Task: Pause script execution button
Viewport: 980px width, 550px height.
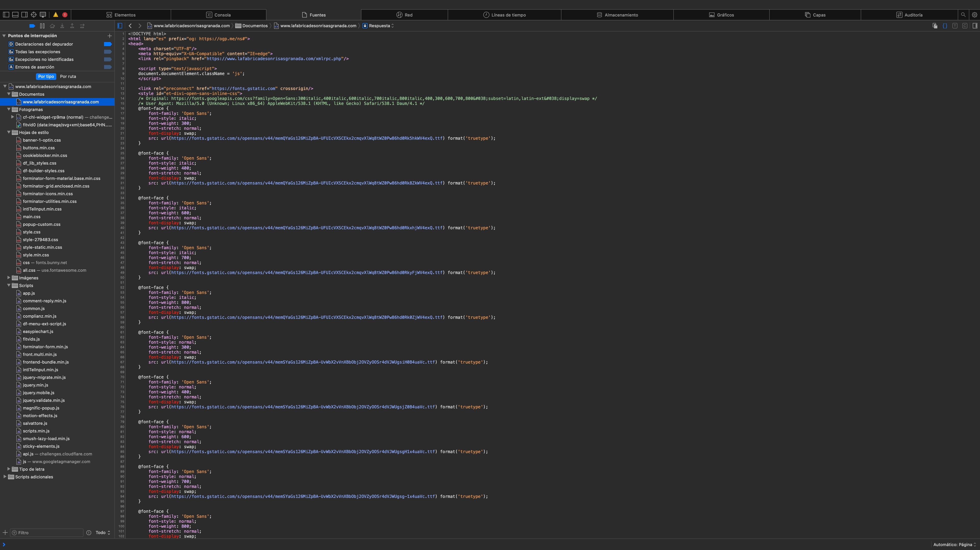Action: [42, 26]
